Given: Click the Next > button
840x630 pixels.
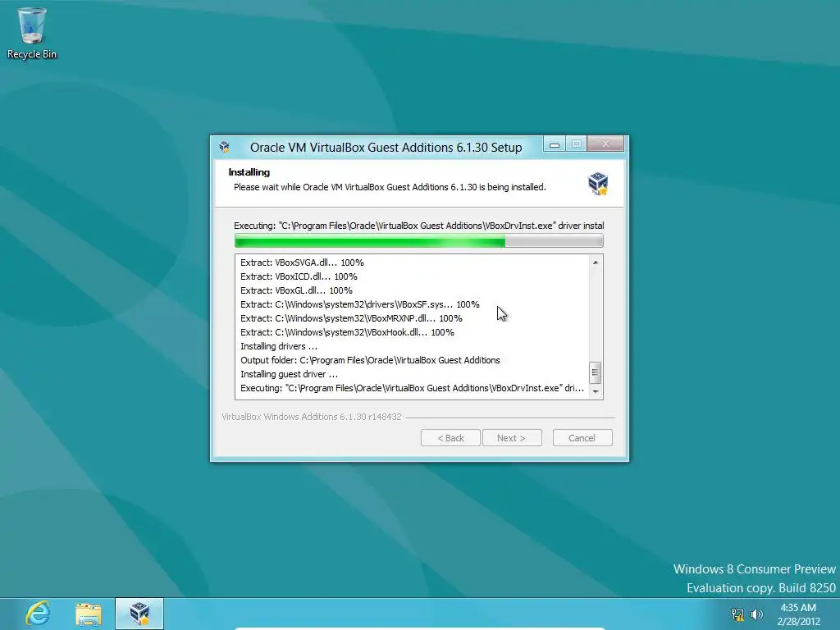Looking at the screenshot, I should click(x=512, y=438).
